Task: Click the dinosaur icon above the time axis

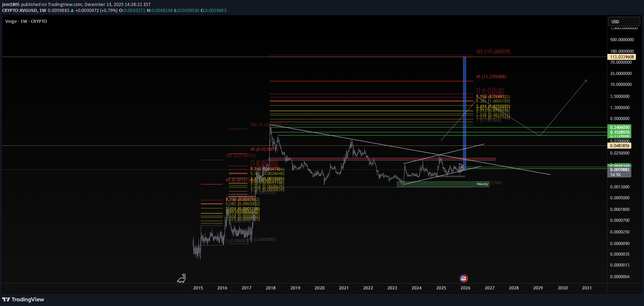Action: coord(181,279)
